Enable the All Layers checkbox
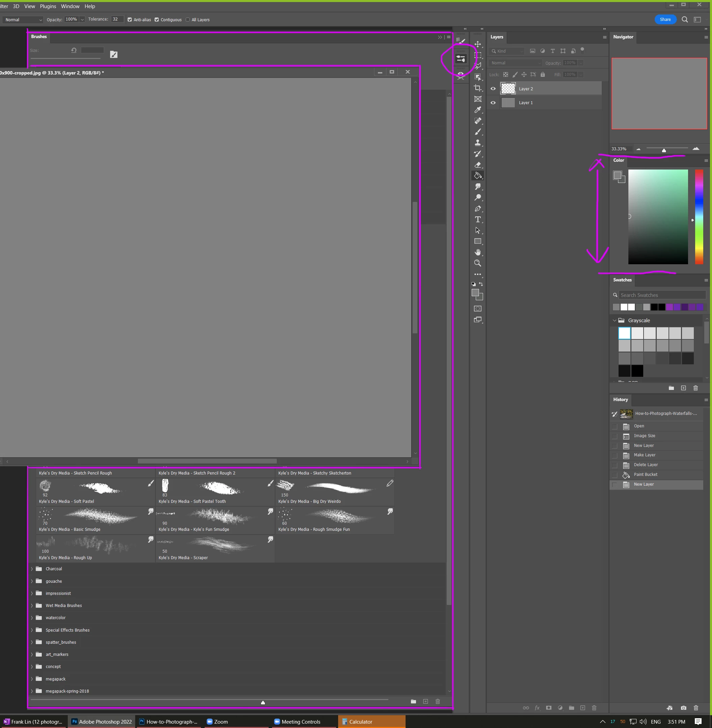 click(x=188, y=20)
